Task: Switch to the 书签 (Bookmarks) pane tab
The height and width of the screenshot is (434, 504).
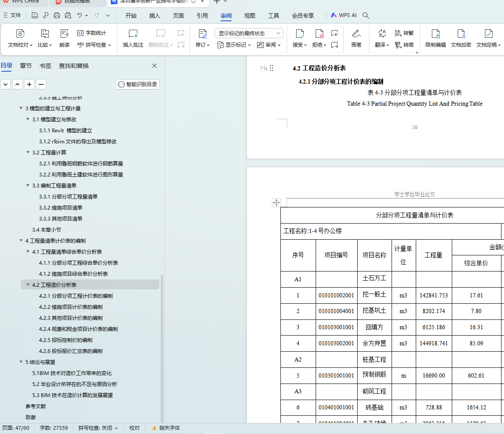Action: (45, 66)
